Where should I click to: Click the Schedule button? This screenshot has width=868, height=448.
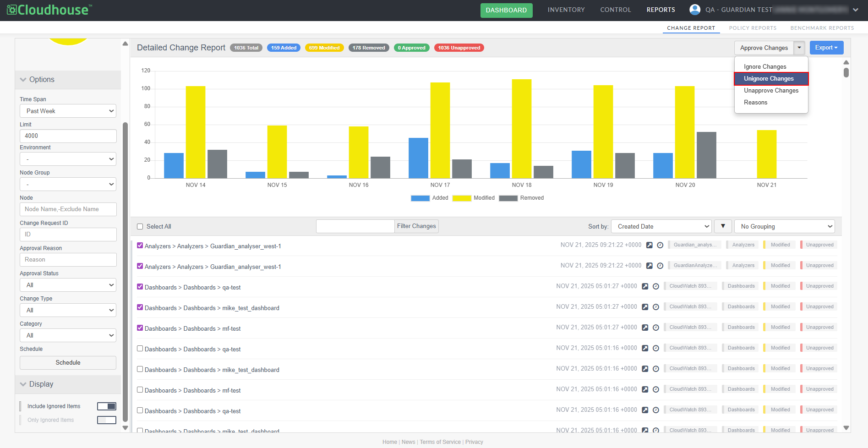(68, 363)
